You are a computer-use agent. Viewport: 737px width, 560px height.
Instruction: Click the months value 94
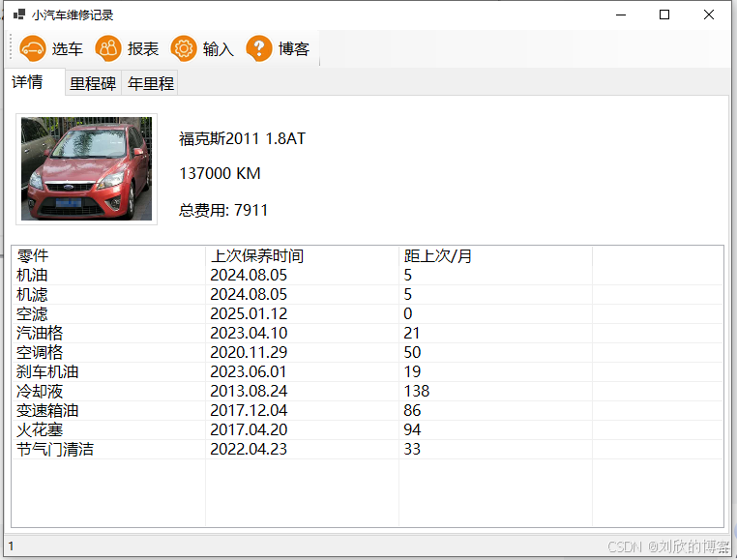412,429
